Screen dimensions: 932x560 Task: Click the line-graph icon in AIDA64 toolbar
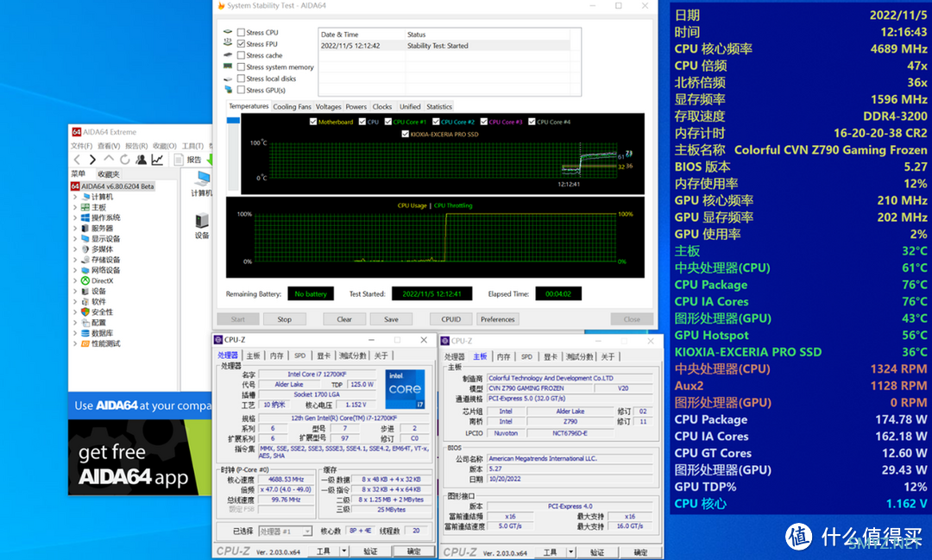pyautogui.click(x=157, y=160)
